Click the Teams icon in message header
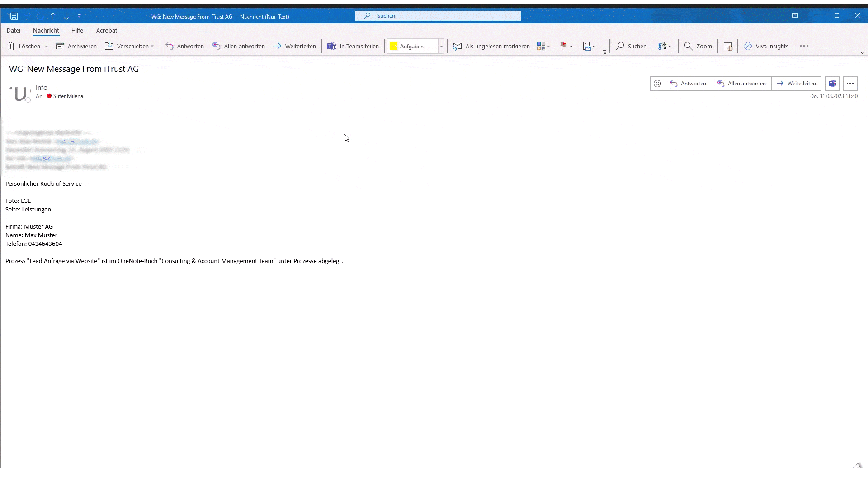 [832, 84]
